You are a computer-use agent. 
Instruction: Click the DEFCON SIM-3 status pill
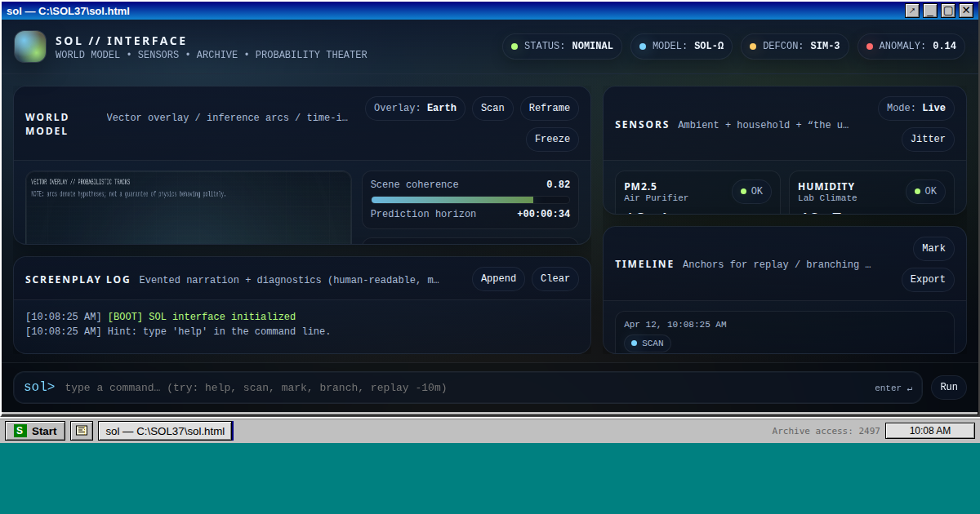[795, 47]
